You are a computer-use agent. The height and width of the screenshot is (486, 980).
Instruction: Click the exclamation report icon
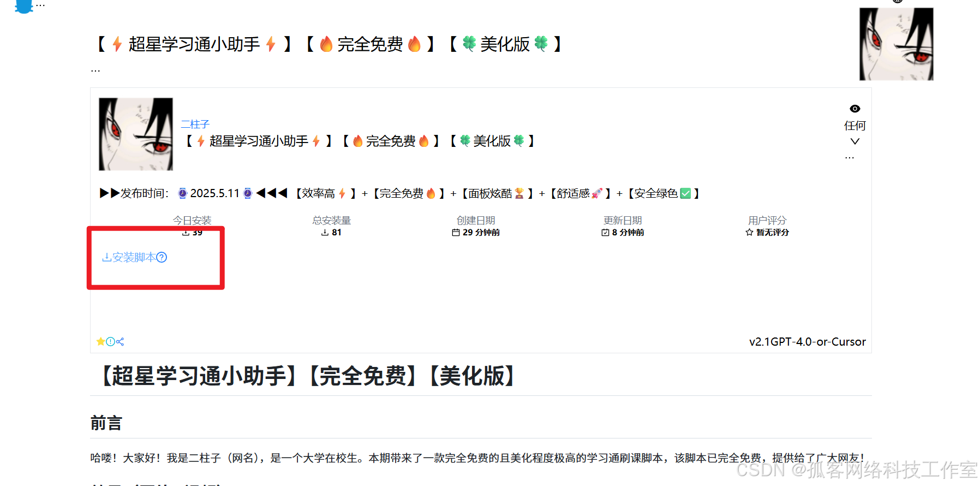[110, 342]
